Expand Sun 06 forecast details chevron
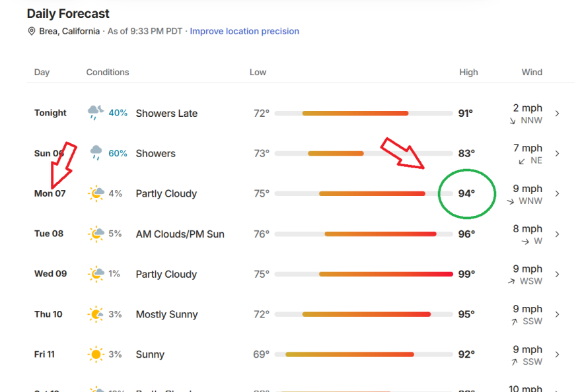Screen dimensions: 582x392 click(557, 154)
